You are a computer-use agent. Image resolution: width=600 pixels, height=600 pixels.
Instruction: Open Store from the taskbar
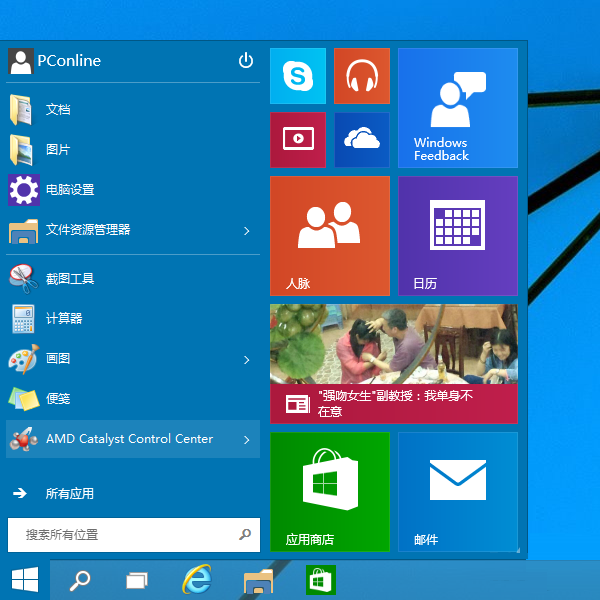point(321,580)
